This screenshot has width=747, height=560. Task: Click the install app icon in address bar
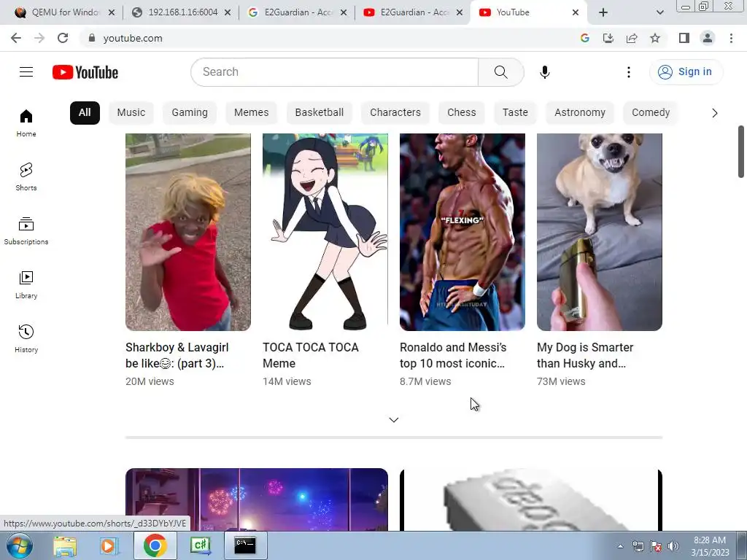(608, 38)
